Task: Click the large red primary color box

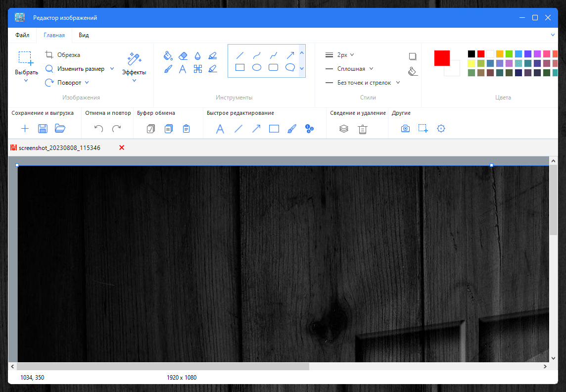Action: [x=442, y=58]
